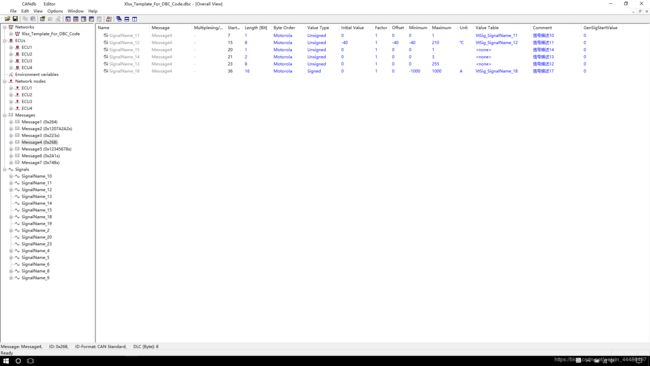
Task: Click the envelope icon beside Message1 (0x264)
Action: point(17,122)
